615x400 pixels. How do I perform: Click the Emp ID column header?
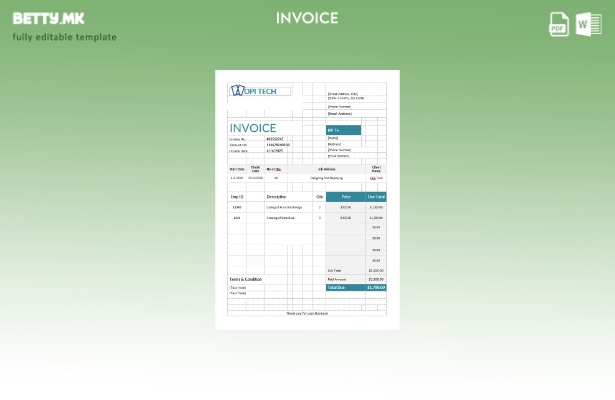pos(237,197)
